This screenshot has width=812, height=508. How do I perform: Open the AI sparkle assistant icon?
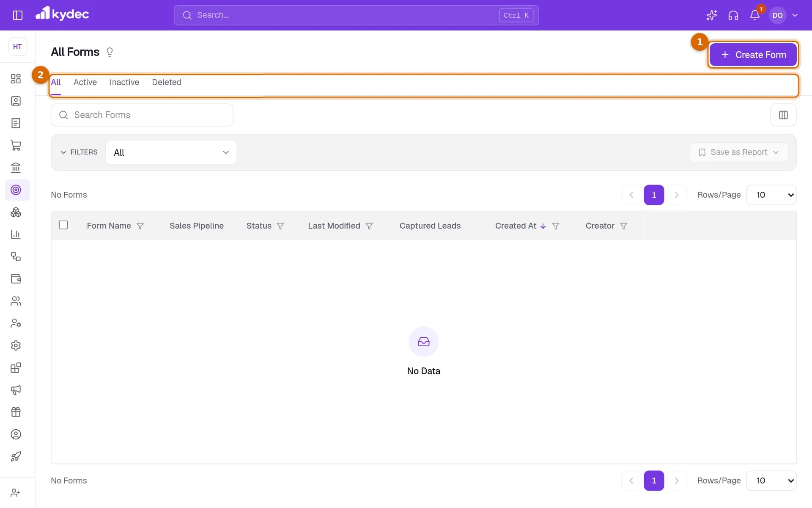[x=711, y=15]
